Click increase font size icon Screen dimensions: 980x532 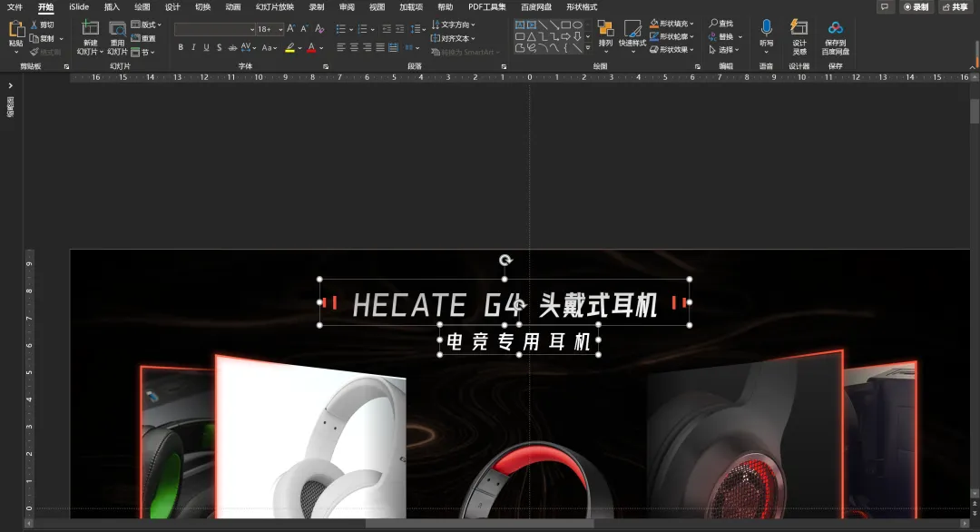290,29
